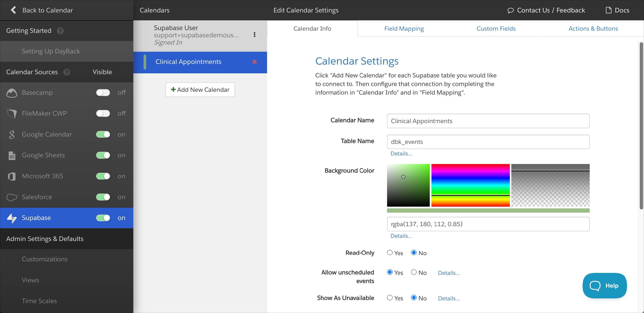This screenshot has height=313, width=644.
Task: Set Read-Only to No
Action: click(x=414, y=252)
